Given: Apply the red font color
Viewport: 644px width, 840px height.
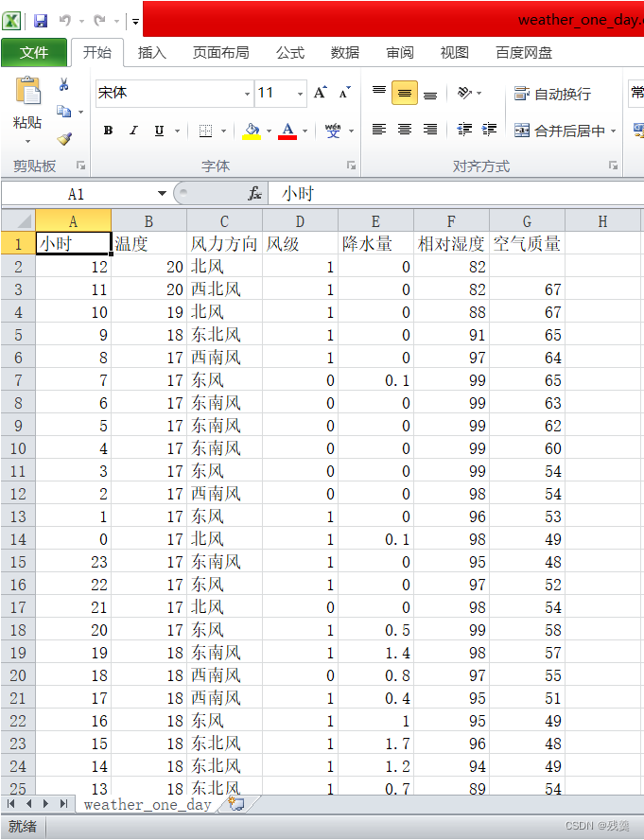Looking at the screenshot, I should [287, 131].
